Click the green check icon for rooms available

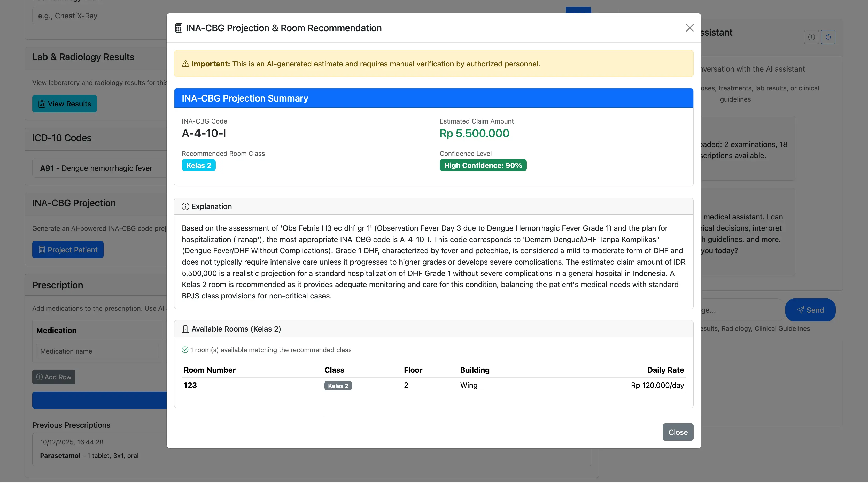(185, 350)
